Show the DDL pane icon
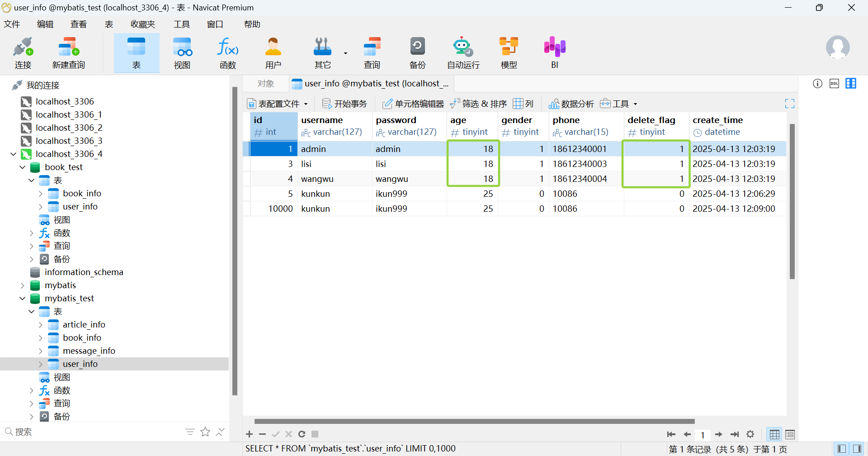This screenshot has height=456, width=868. pyautogui.click(x=834, y=83)
